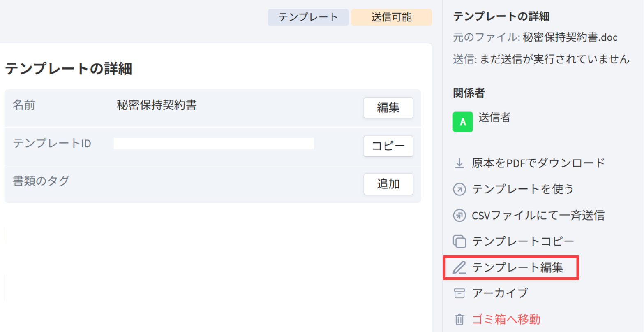The width and height of the screenshot is (644, 332).
Task: Click the download arrow icon for PDF
Action: (x=459, y=163)
